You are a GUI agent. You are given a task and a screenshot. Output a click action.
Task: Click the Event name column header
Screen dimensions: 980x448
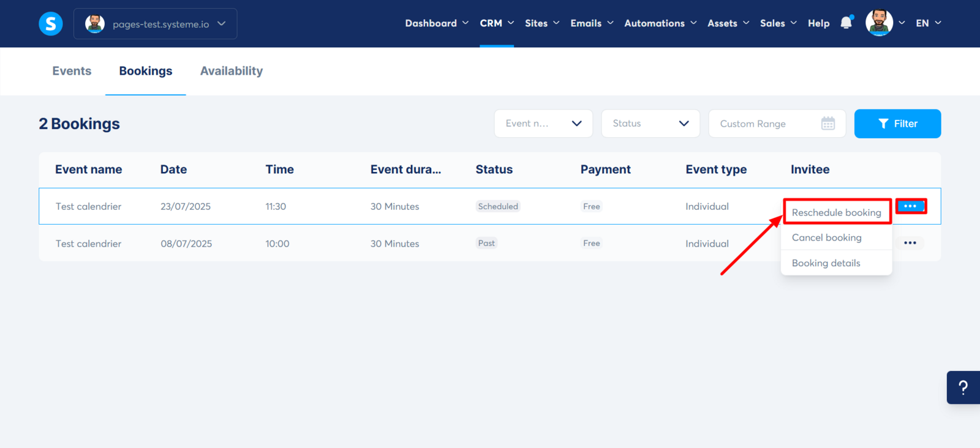click(x=89, y=170)
